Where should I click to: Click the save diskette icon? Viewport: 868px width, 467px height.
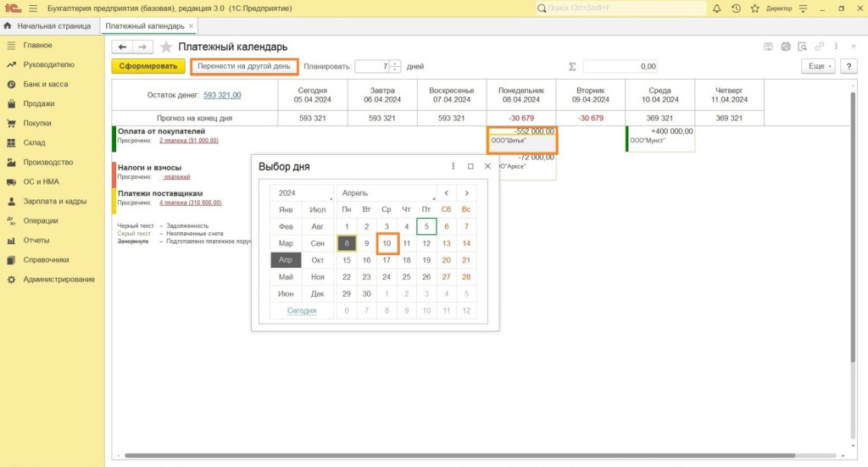click(x=769, y=47)
